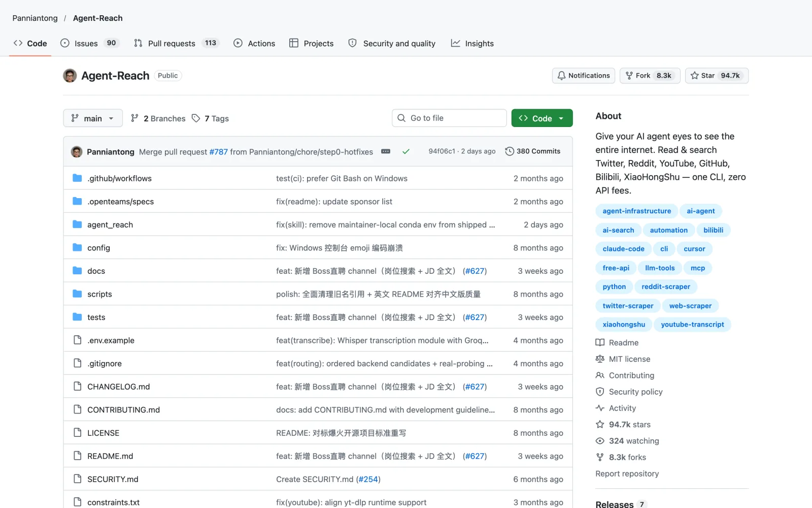
Task: Show commit message details ellipsis
Action: (x=386, y=151)
